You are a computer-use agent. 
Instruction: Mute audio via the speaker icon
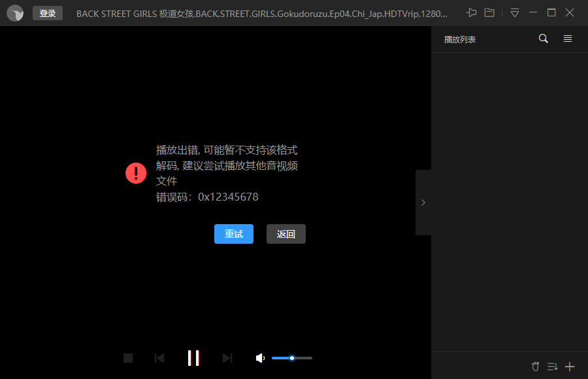(260, 358)
